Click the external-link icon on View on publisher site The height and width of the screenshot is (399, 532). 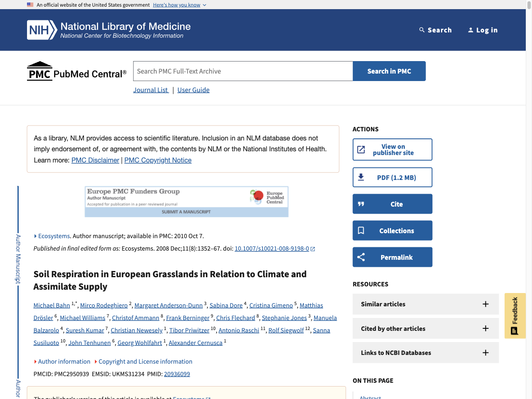coord(361,150)
